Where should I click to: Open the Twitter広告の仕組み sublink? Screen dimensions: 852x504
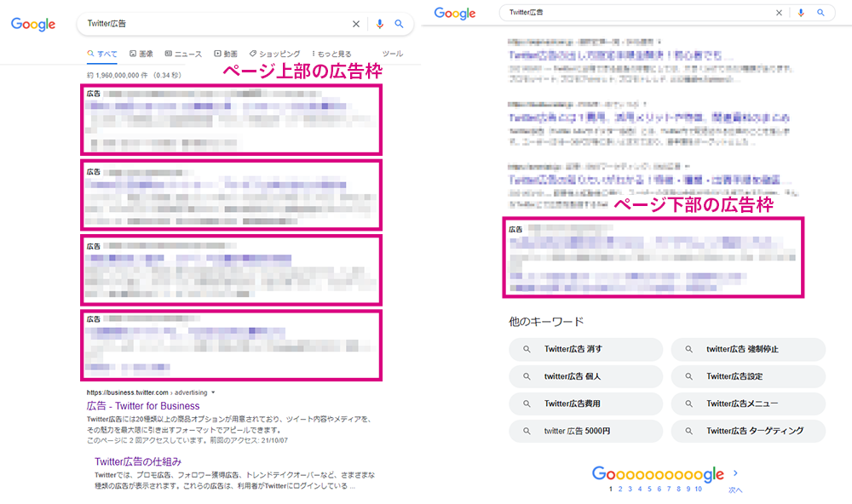pos(138,461)
